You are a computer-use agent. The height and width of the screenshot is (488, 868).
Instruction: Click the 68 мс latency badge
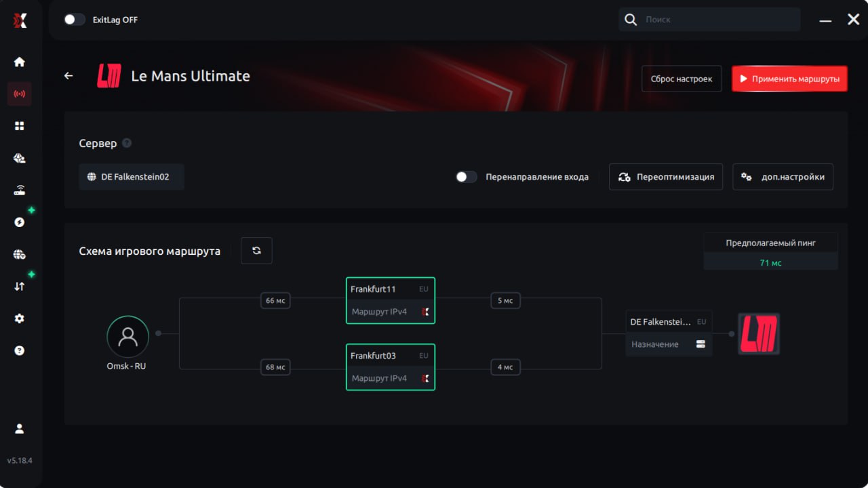coord(275,367)
